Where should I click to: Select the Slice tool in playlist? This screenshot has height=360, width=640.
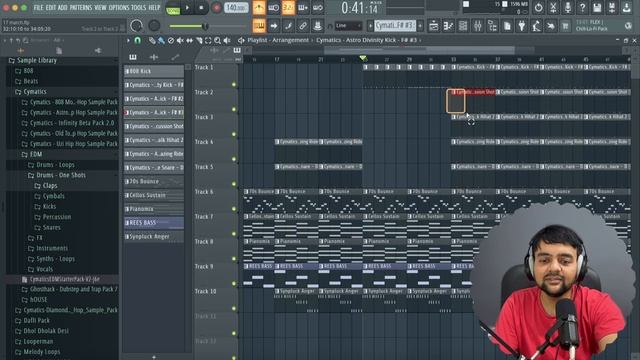[199, 40]
